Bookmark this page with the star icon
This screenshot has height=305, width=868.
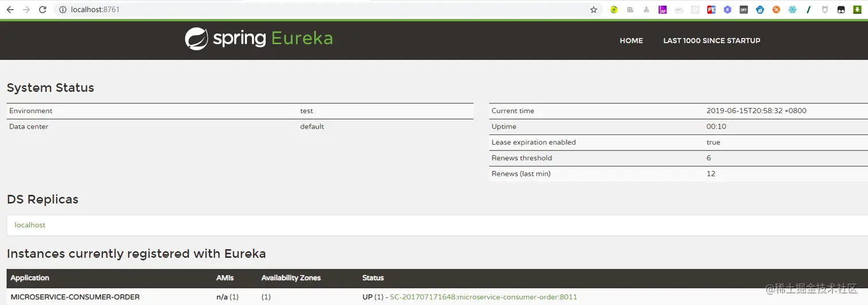point(594,10)
